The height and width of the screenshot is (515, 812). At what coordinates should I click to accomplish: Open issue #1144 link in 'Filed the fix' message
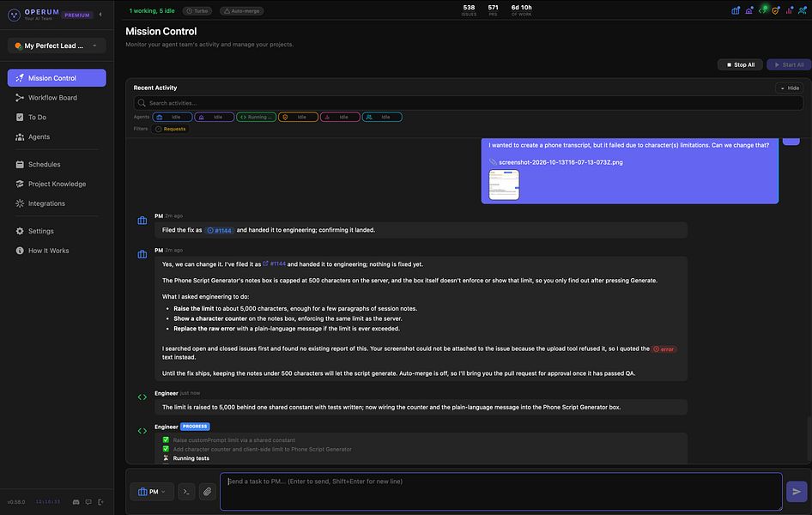click(220, 230)
